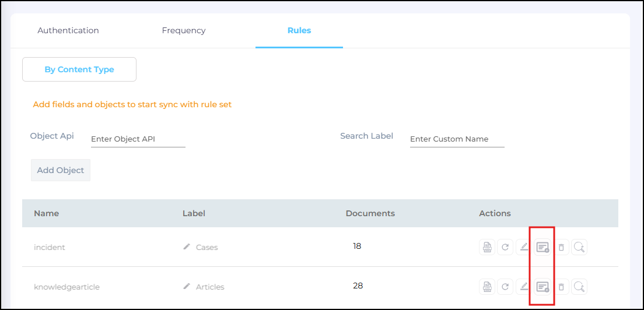Open the log file icon for knowledgearticle

[x=487, y=287]
